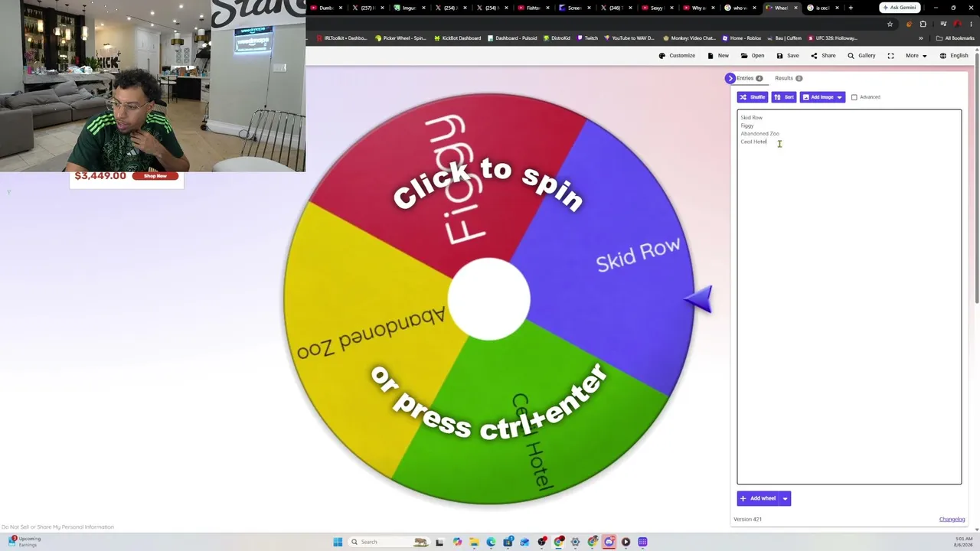Open the Picker Wheel bookmark
Image resolution: width=980 pixels, height=551 pixels.
(x=400, y=38)
